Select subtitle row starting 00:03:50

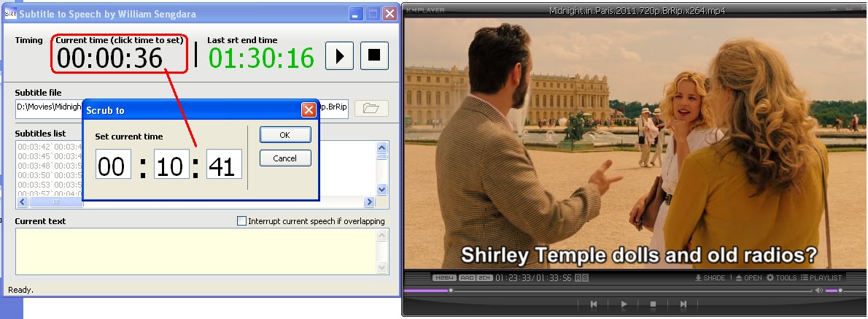click(x=50, y=175)
